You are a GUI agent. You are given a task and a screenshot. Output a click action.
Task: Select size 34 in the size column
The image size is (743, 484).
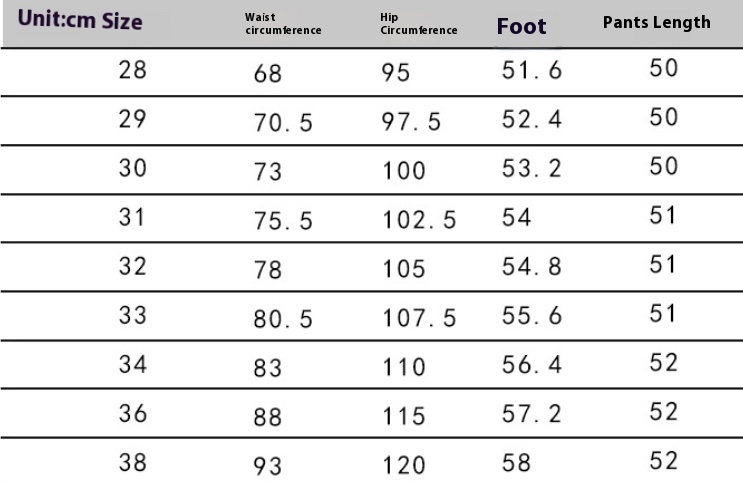(x=133, y=364)
